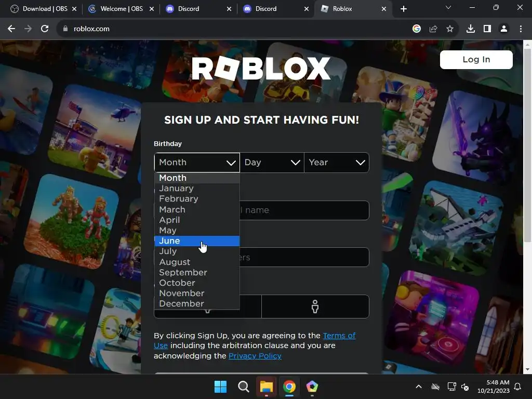Click the password input field
Viewport: 532px width, 399px height.
point(262,257)
